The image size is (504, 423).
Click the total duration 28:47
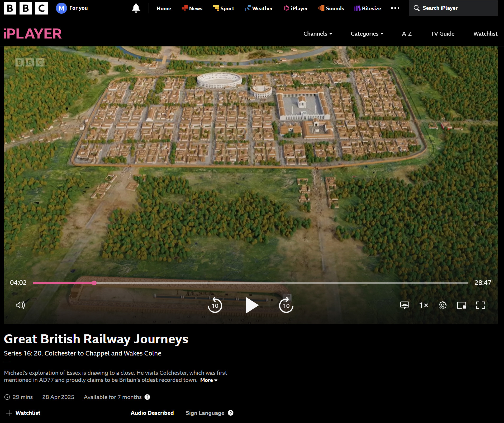483,283
